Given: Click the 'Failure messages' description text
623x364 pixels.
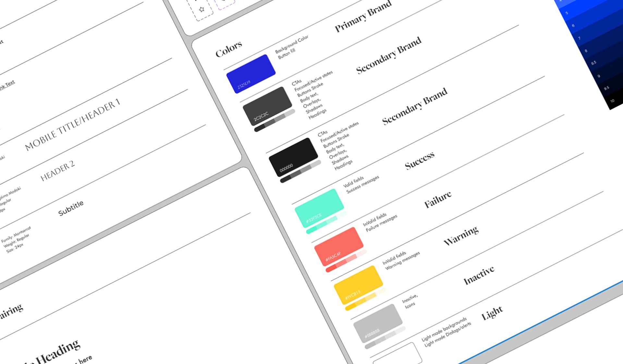Looking at the screenshot, I should [x=382, y=223].
